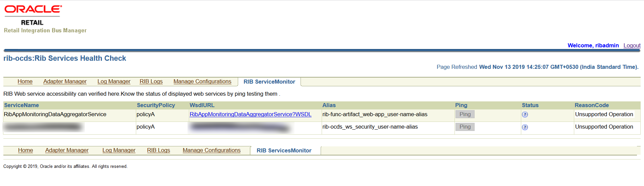The width and height of the screenshot is (644, 186).
Task: Select policyA in the first row
Action: [146, 114]
